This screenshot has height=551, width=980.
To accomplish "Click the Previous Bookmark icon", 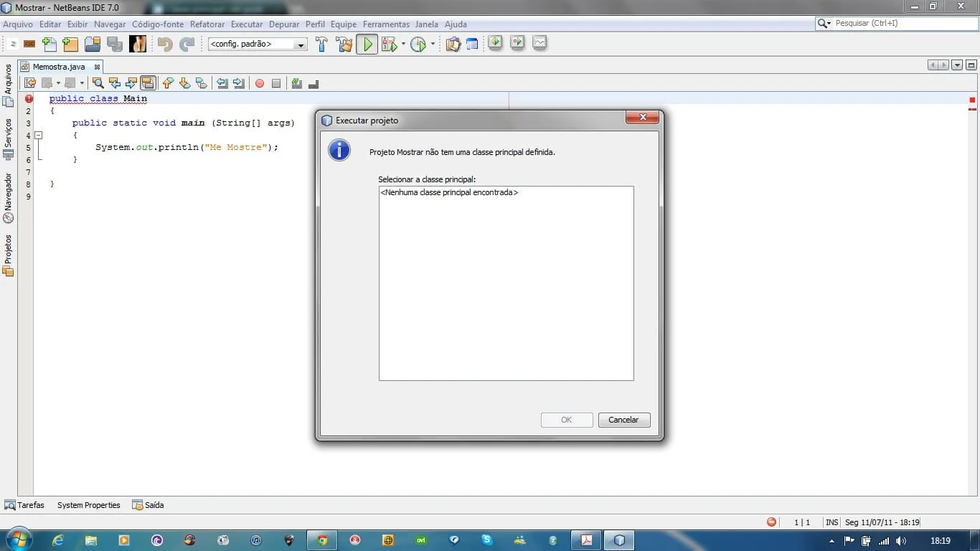I will (x=169, y=83).
